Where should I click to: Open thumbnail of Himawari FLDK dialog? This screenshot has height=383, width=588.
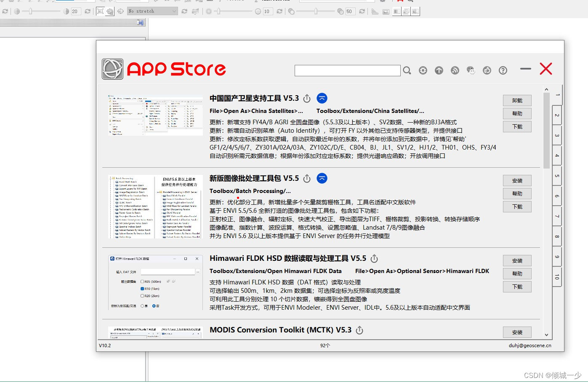(155, 283)
